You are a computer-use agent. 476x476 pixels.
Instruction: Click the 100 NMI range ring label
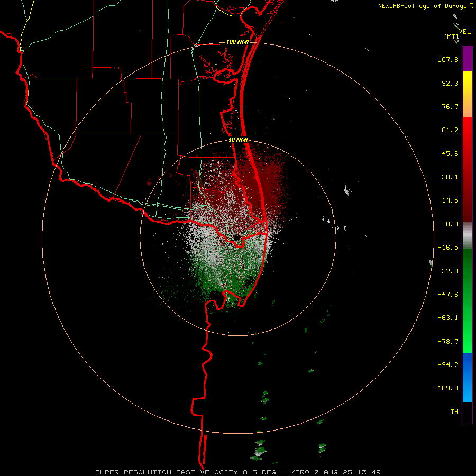(x=237, y=42)
